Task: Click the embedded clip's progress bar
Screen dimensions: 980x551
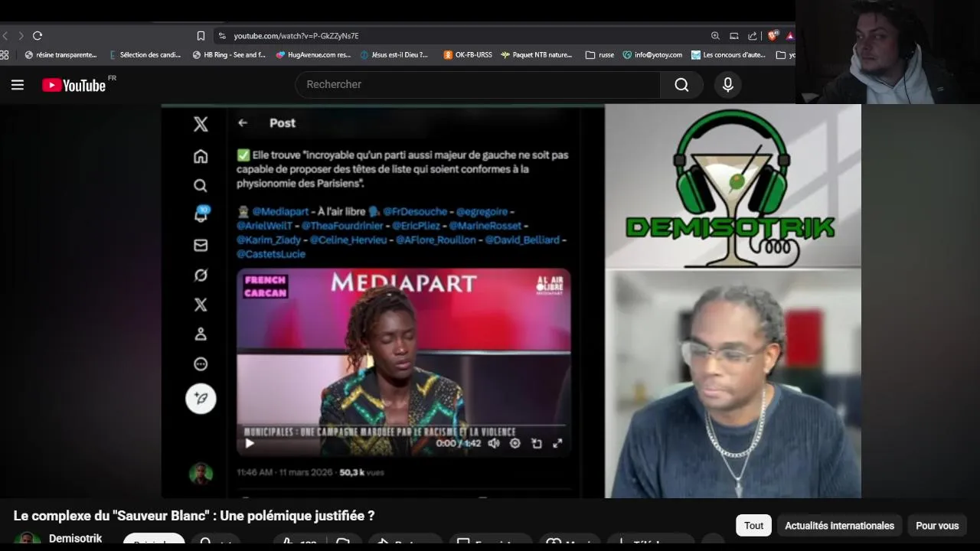Action: coord(404,425)
